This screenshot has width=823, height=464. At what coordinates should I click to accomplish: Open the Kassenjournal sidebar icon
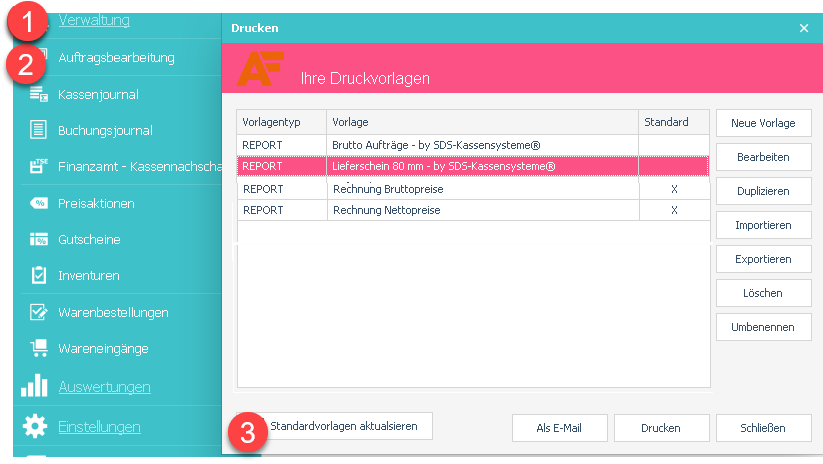tap(39, 94)
